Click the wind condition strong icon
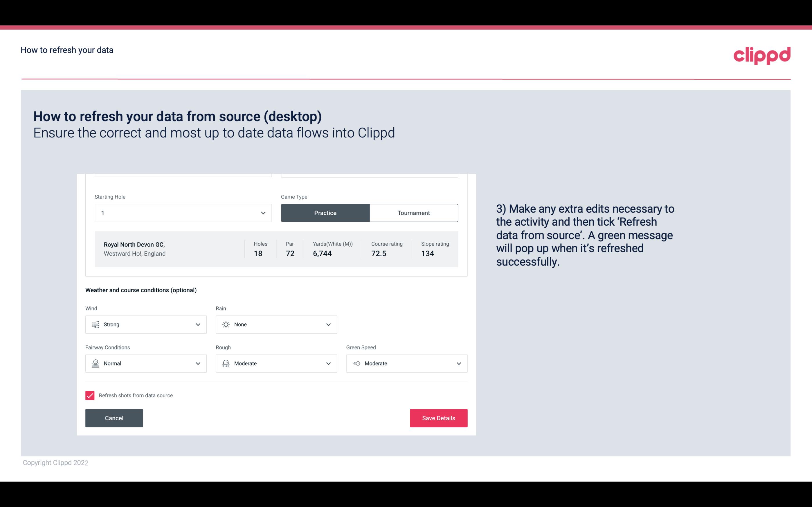Viewport: 812px width, 507px height. [95, 324]
